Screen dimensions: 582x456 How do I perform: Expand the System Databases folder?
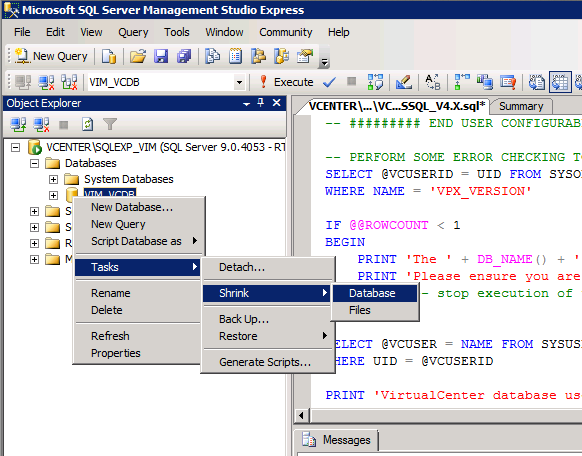tap(53, 180)
